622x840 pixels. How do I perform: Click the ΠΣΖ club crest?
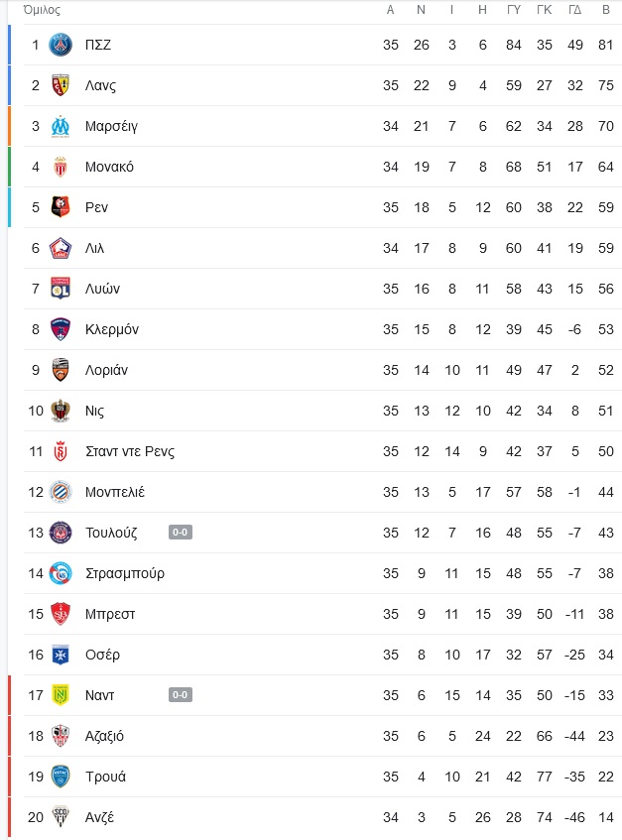pos(61,45)
